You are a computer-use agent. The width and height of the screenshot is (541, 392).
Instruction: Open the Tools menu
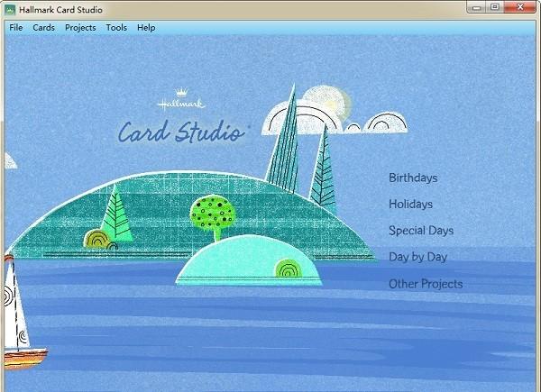coord(116,28)
